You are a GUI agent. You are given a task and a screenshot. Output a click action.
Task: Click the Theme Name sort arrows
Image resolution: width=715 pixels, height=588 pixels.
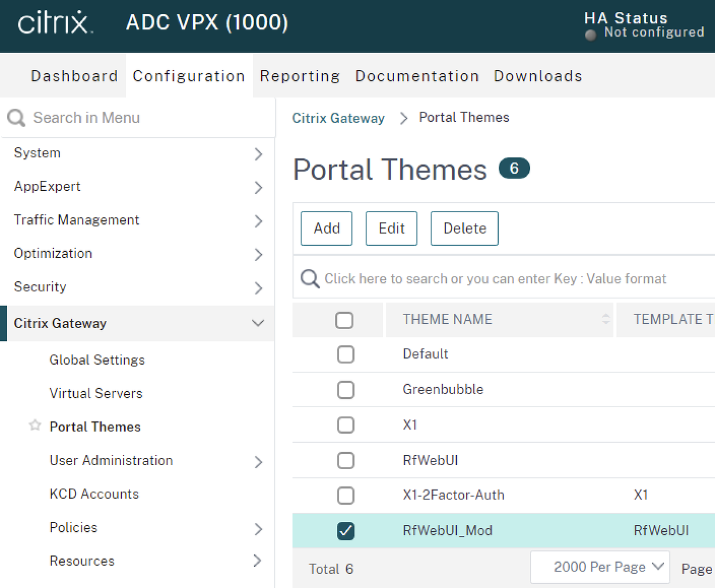pyautogui.click(x=606, y=319)
